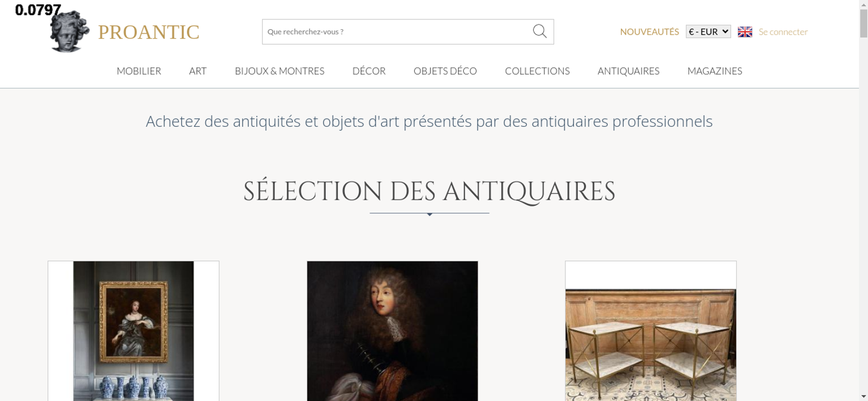
Task: Go to the NOUVEAUTÉS link
Action: pyautogui.click(x=649, y=32)
